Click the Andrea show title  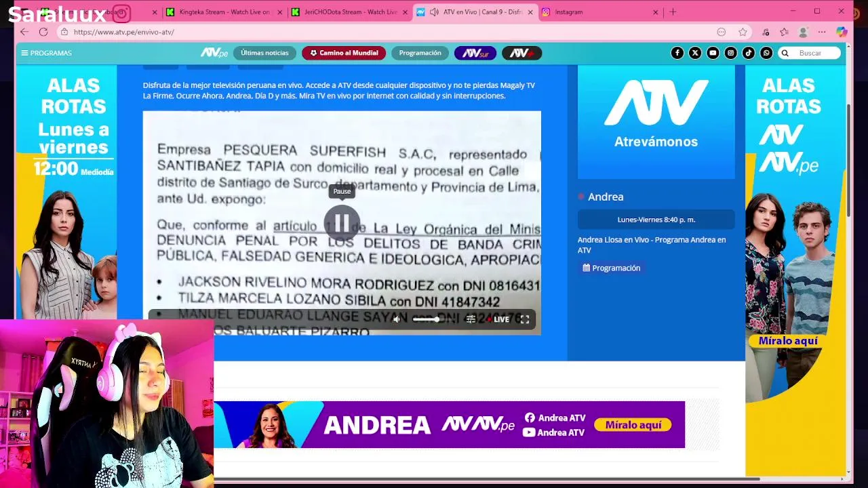coord(606,197)
